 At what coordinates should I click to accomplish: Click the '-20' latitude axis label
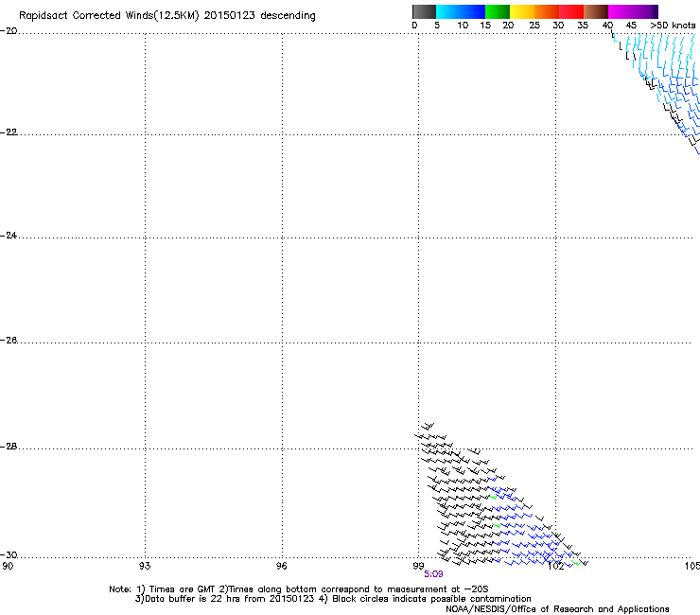(9, 31)
